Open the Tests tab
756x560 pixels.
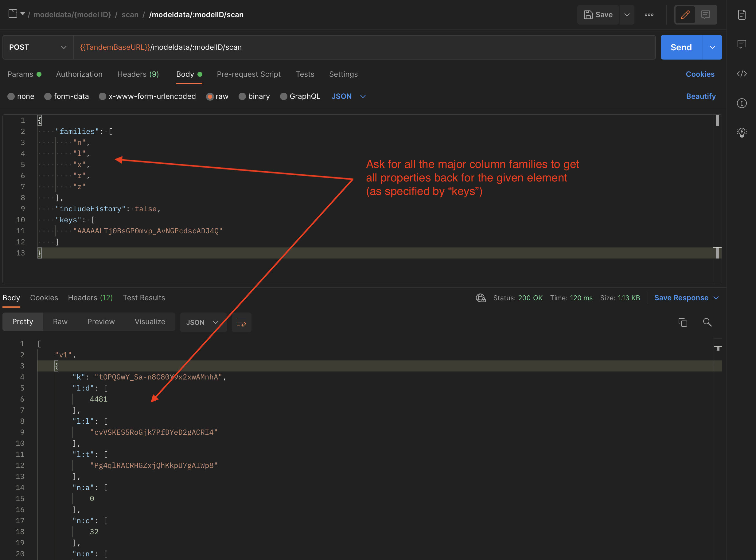[x=305, y=74]
